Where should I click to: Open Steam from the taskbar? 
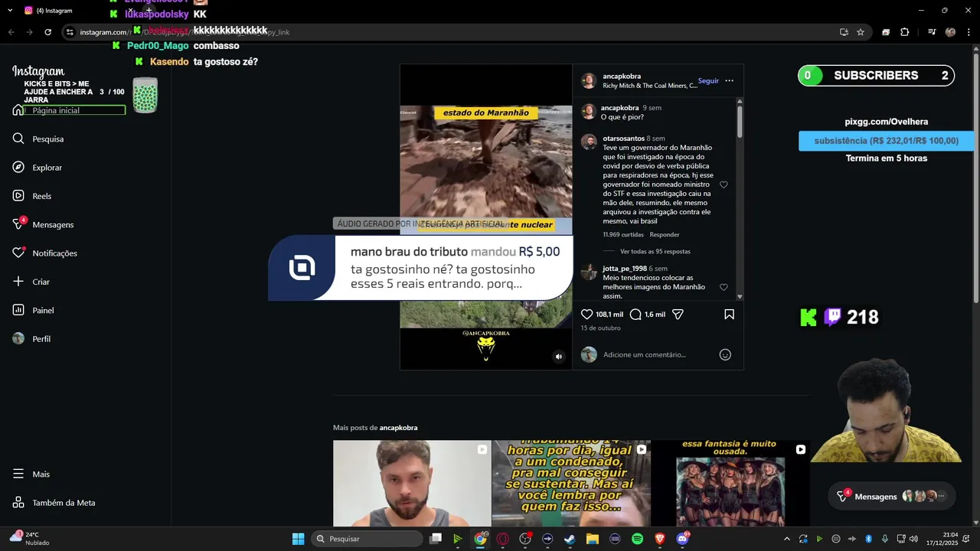tap(570, 539)
